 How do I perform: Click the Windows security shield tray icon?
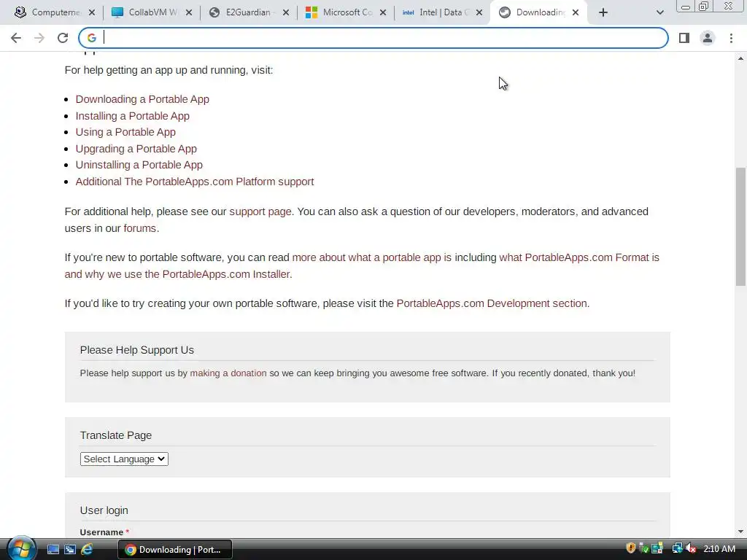click(631, 548)
